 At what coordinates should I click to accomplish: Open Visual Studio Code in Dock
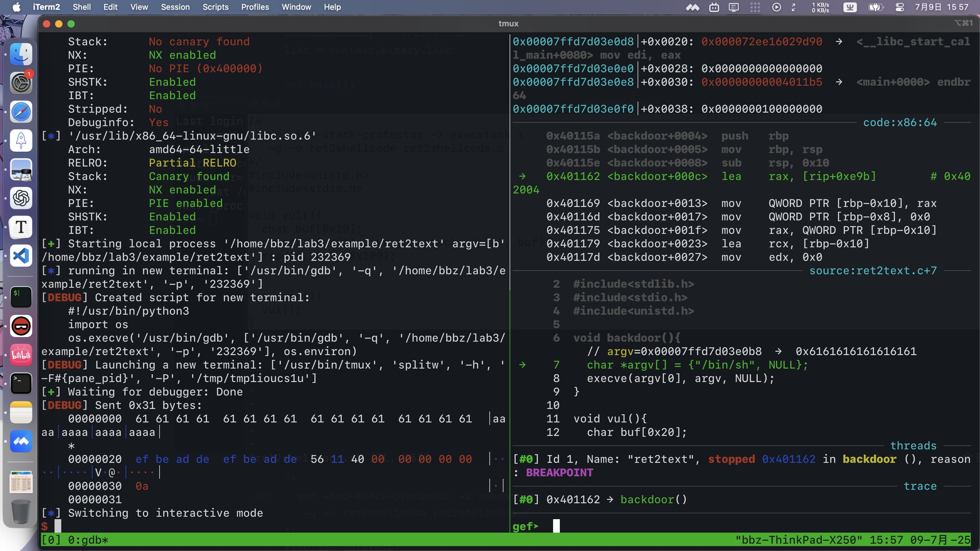[21, 256]
